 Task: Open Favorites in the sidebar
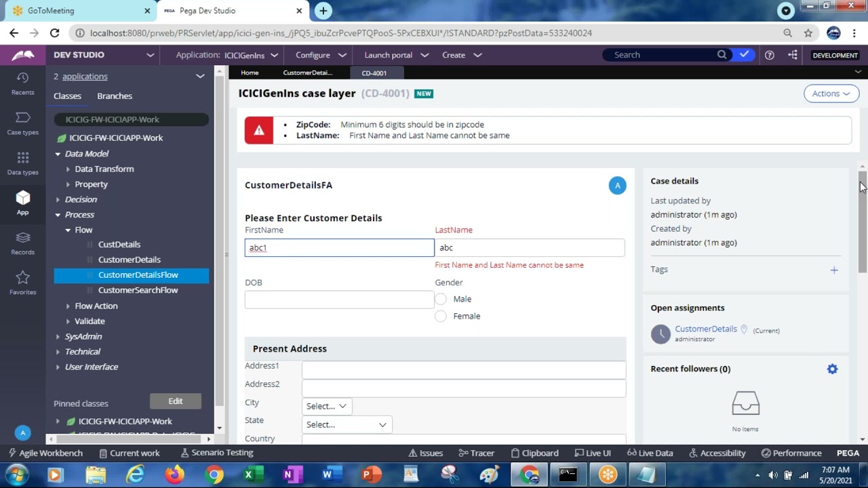22,283
